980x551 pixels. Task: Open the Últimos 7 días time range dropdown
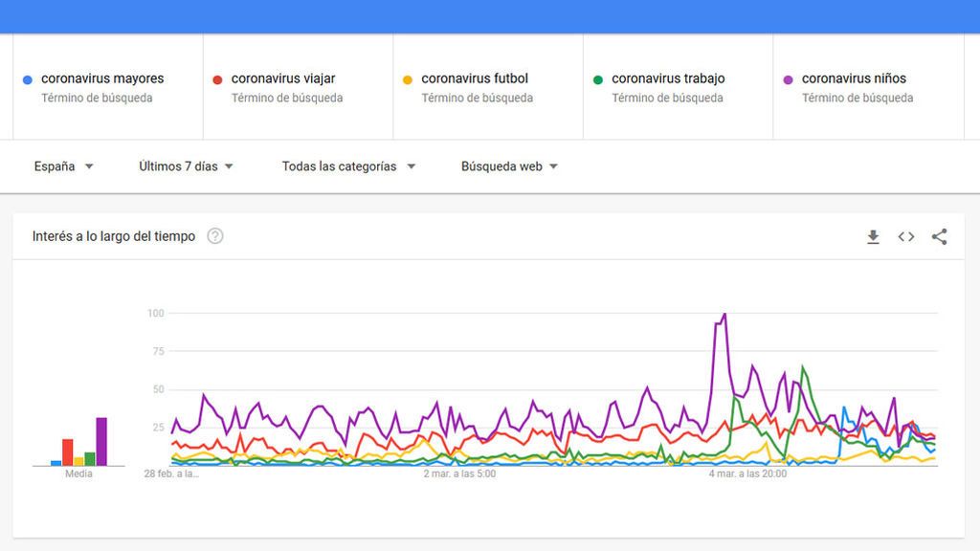186,166
